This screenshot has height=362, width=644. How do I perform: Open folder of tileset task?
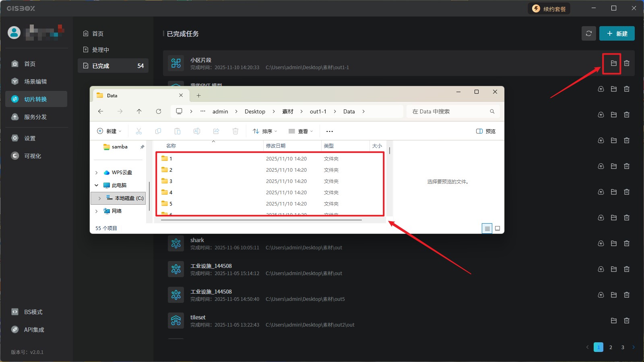pyautogui.click(x=613, y=321)
